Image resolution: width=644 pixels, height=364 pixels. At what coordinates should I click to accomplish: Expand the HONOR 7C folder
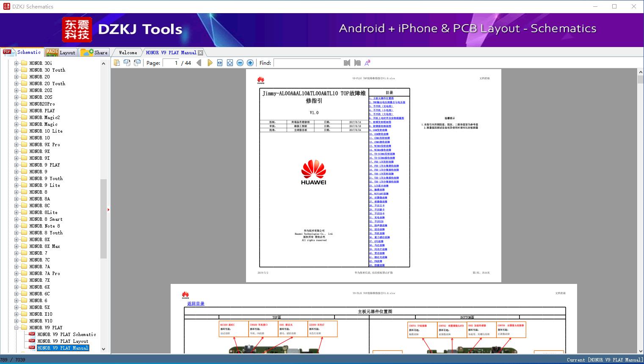[17, 260]
